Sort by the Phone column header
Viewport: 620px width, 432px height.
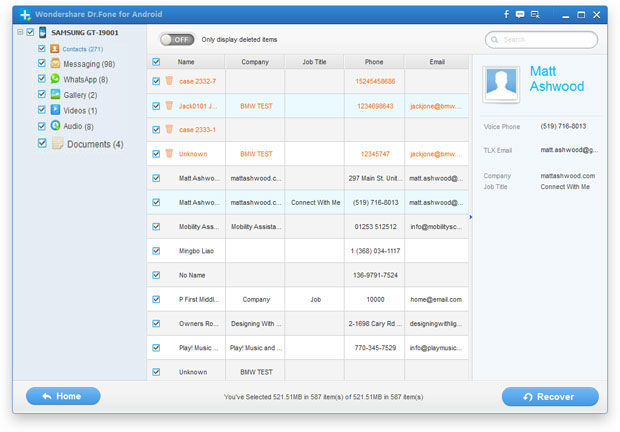373,62
